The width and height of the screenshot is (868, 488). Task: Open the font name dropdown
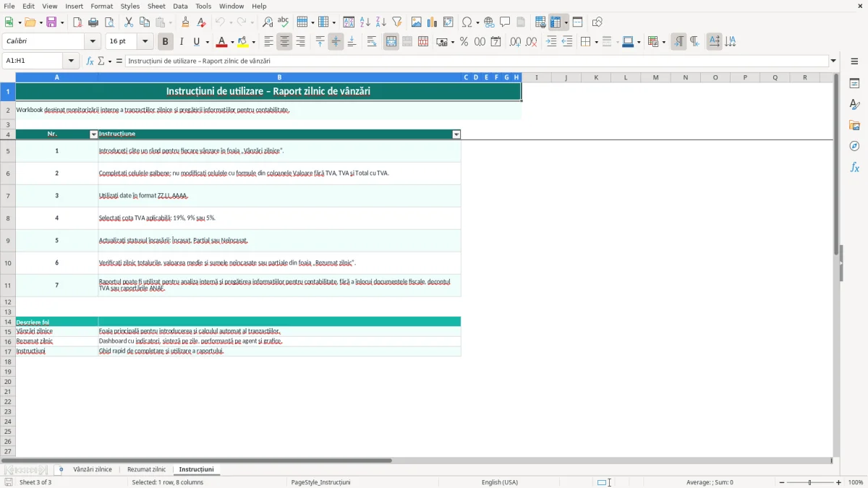coord(93,42)
